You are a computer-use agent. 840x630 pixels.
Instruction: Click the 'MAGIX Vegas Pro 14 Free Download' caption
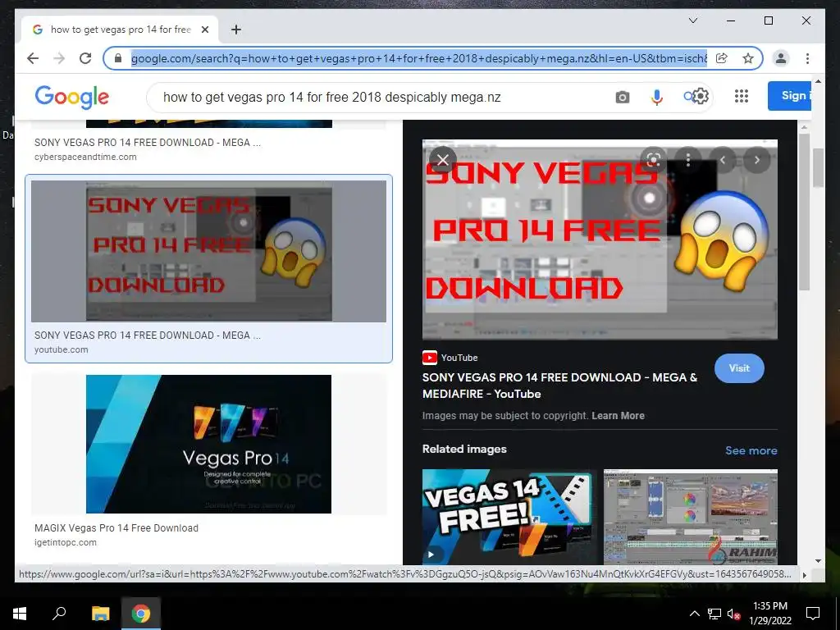tap(116, 527)
